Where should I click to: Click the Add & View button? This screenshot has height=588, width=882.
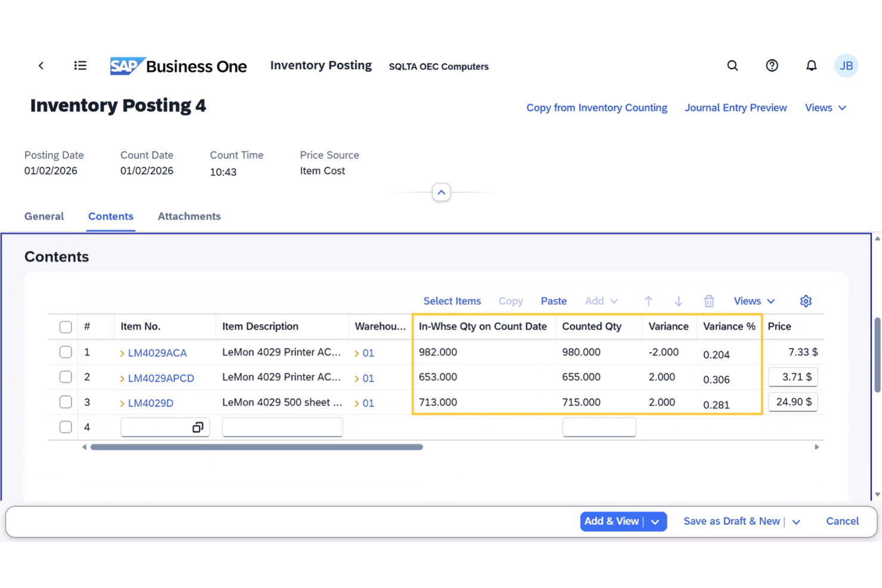coord(611,521)
